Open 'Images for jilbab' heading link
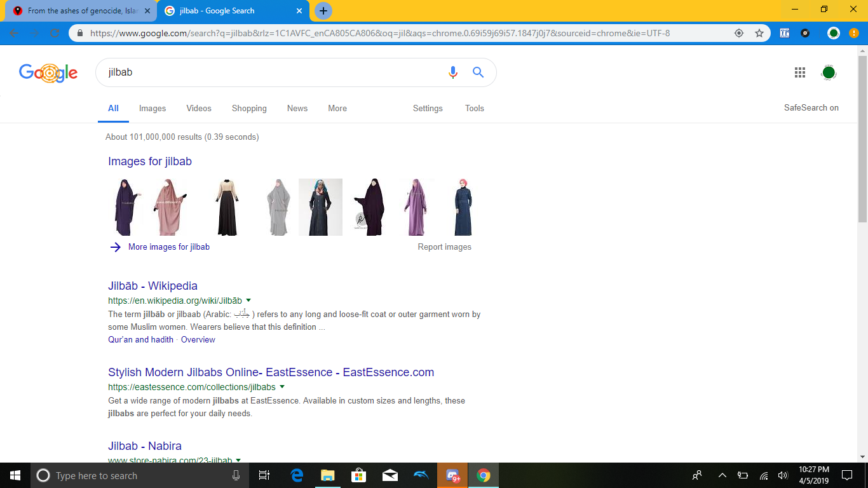Image resolution: width=868 pixels, height=488 pixels. click(x=150, y=161)
